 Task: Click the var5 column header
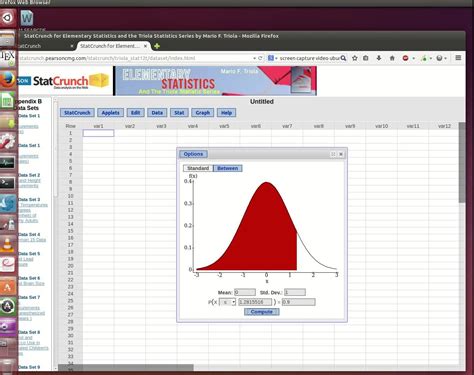pyautogui.click(x=224, y=126)
